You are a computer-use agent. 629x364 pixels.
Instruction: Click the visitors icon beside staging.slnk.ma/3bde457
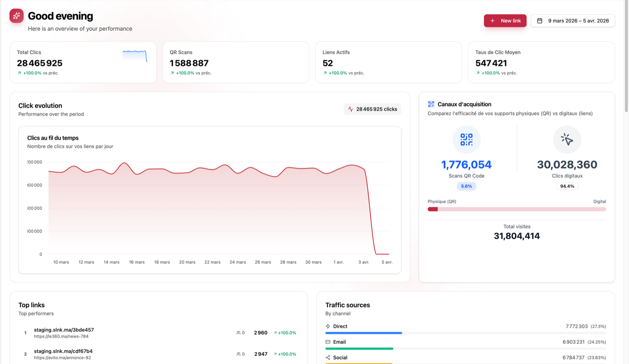point(239,332)
